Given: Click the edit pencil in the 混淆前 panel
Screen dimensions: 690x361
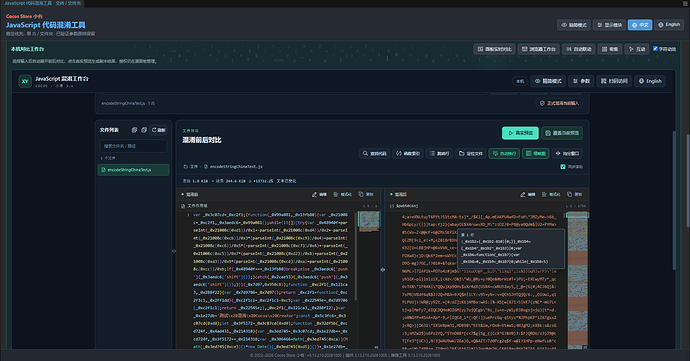Looking at the screenshot, I should pyautogui.click(x=319, y=194).
